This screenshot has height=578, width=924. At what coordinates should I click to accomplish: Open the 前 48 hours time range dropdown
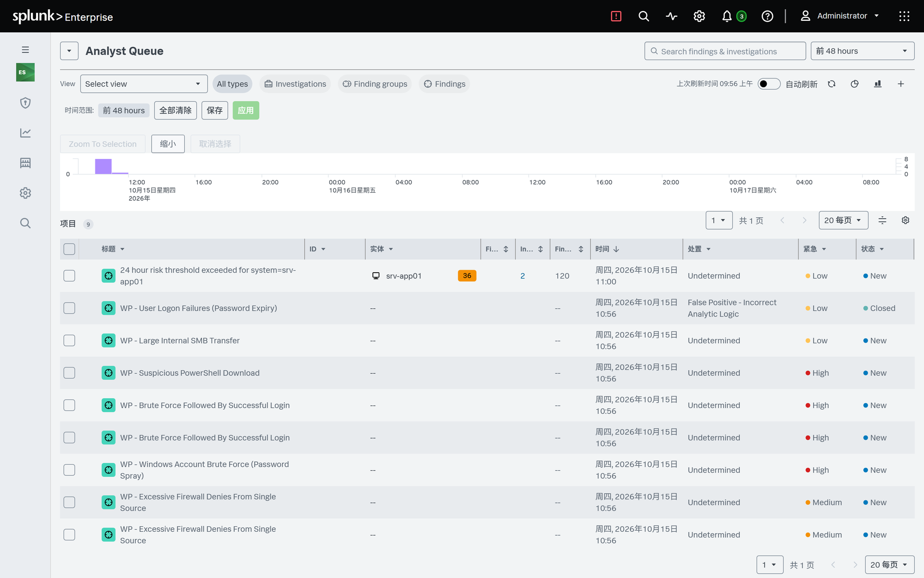[x=862, y=51]
